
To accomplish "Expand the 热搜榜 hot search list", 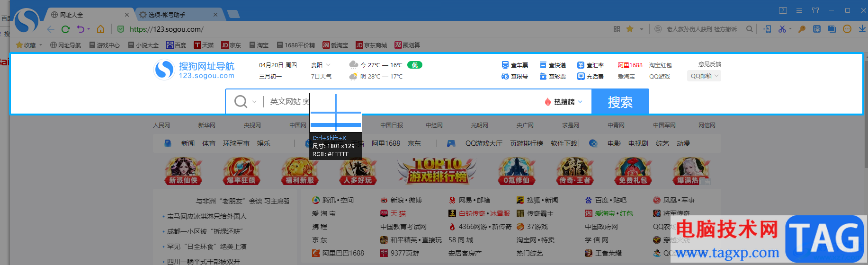I will coord(564,102).
